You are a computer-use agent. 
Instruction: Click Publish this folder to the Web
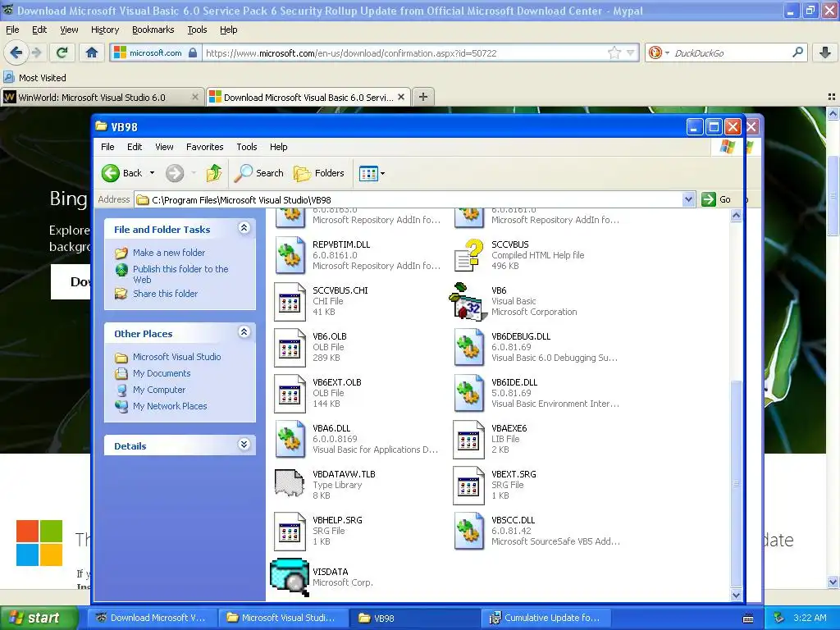tap(180, 274)
